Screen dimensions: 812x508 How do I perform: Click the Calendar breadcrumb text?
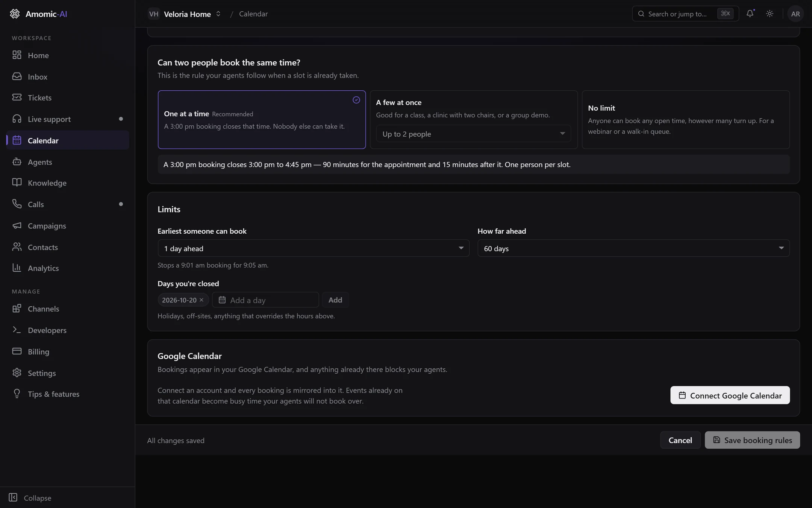click(253, 14)
